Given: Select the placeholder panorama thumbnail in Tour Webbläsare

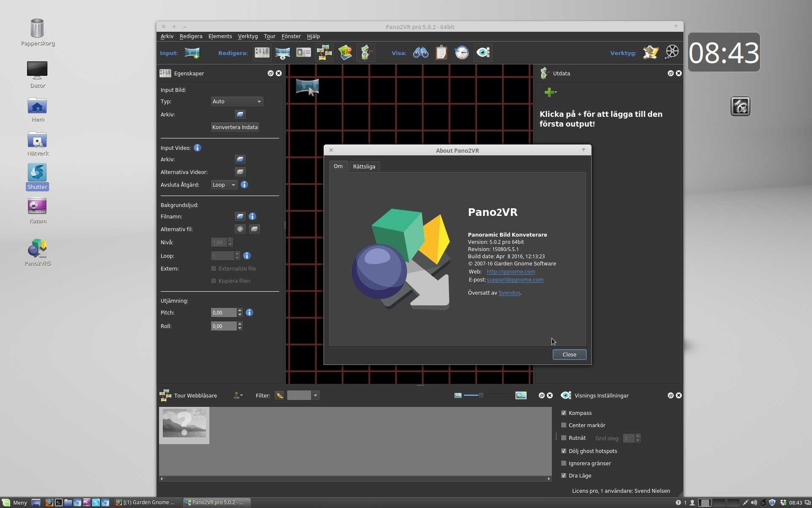Looking at the screenshot, I should pos(184,425).
